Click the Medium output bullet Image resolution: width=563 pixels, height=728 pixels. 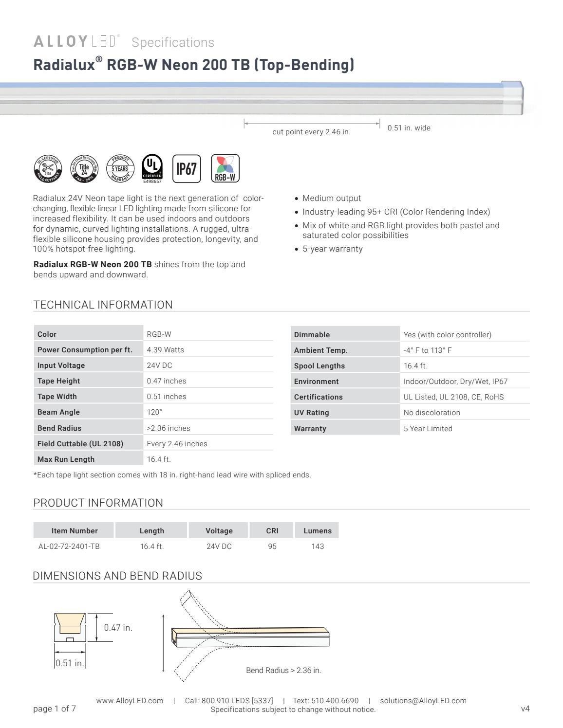click(332, 198)
